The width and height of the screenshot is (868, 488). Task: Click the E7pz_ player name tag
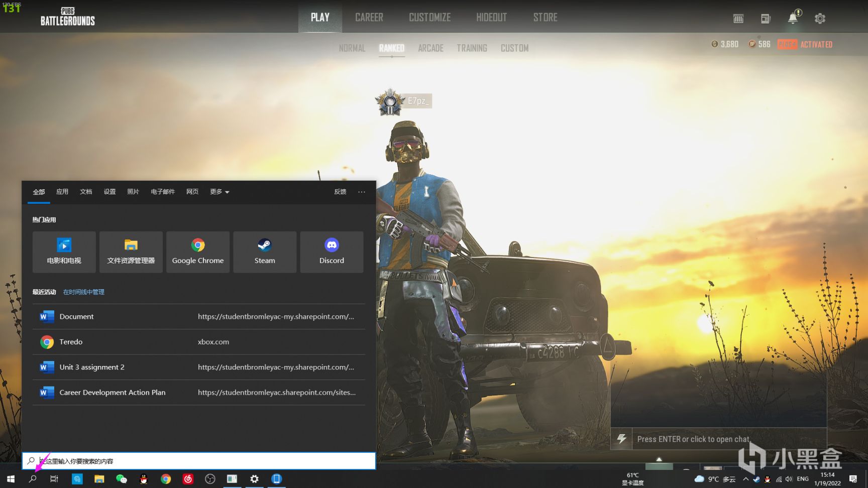(x=418, y=101)
